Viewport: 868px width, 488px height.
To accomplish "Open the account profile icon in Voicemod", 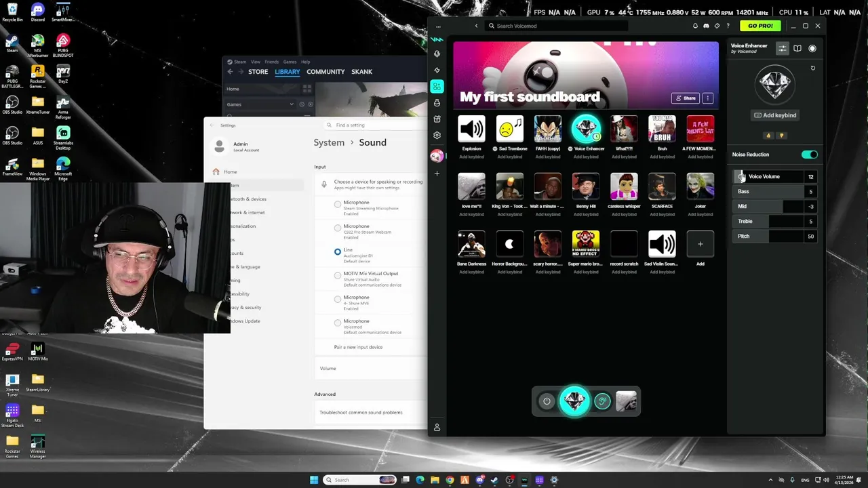I will (437, 427).
